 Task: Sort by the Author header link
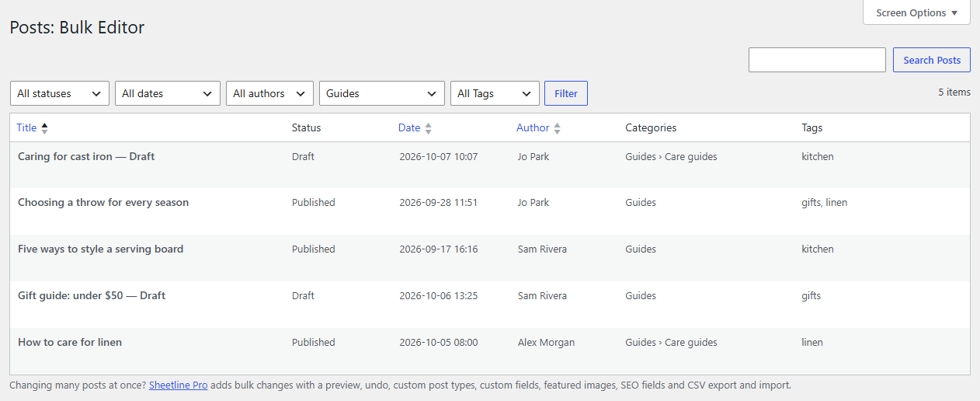click(533, 127)
